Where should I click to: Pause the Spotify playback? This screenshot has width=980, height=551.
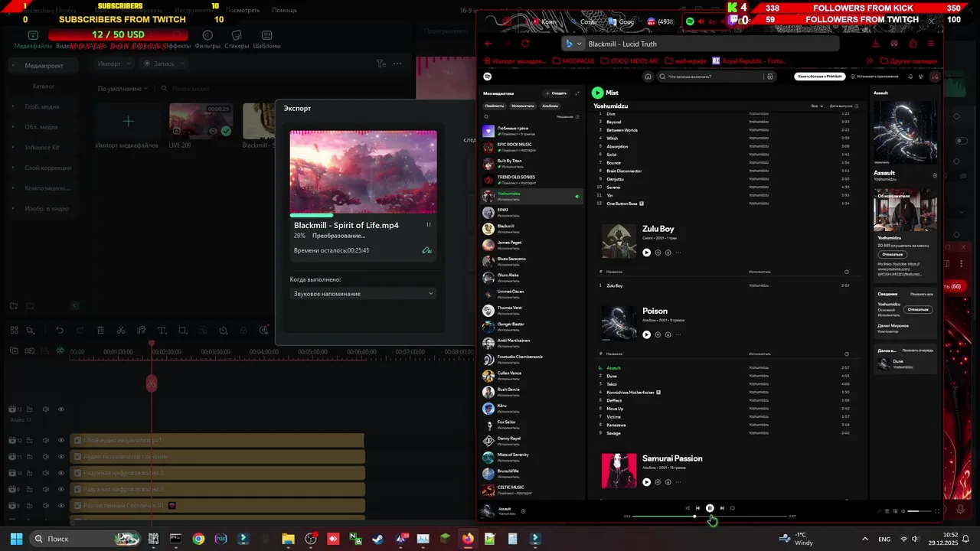pyautogui.click(x=710, y=508)
